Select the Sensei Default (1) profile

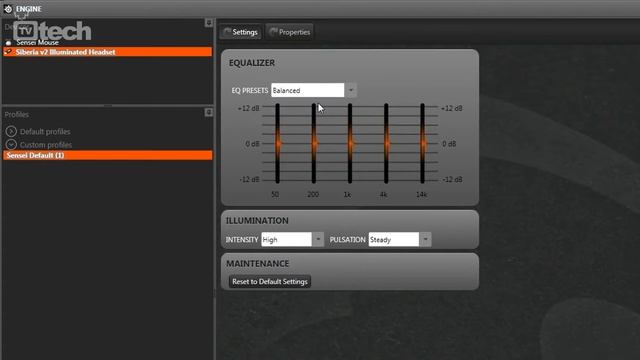coord(107,155)
